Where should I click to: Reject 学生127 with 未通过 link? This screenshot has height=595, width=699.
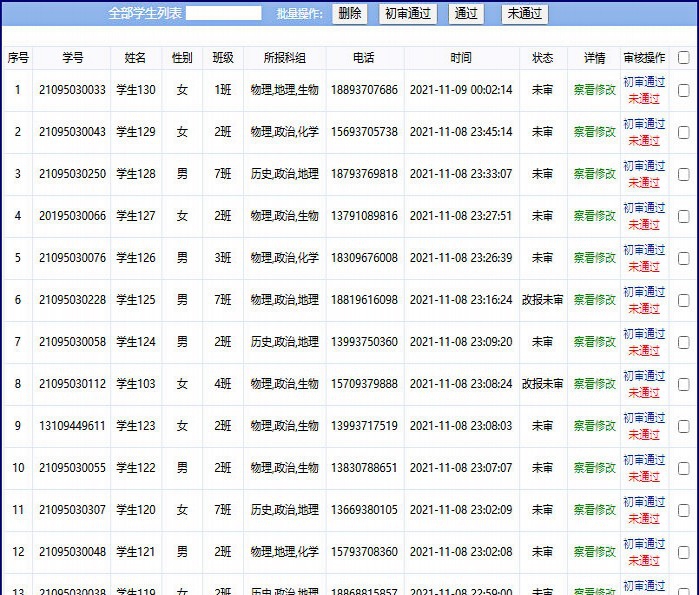(644, 225)
